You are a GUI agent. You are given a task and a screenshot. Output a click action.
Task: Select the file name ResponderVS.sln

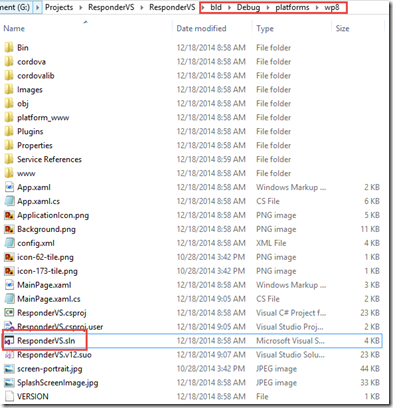(46, 341)
